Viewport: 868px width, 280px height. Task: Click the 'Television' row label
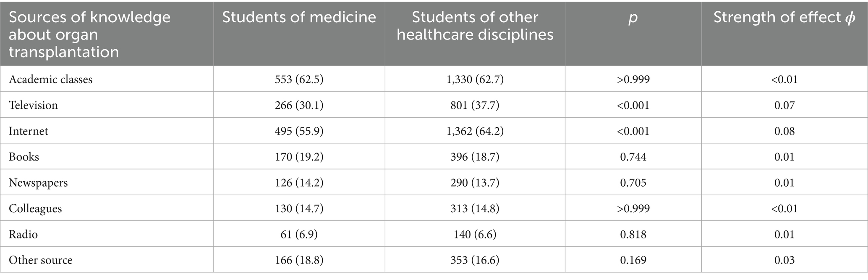pos(34,105)
